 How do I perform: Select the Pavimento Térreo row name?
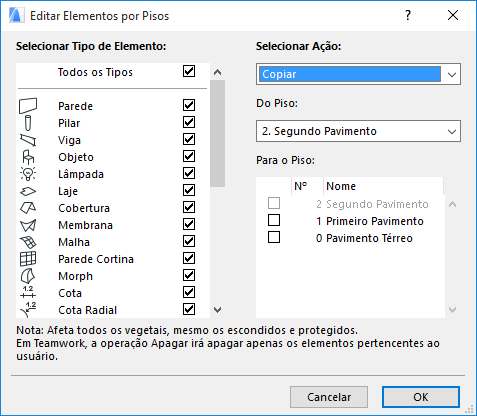pos(369,238)
